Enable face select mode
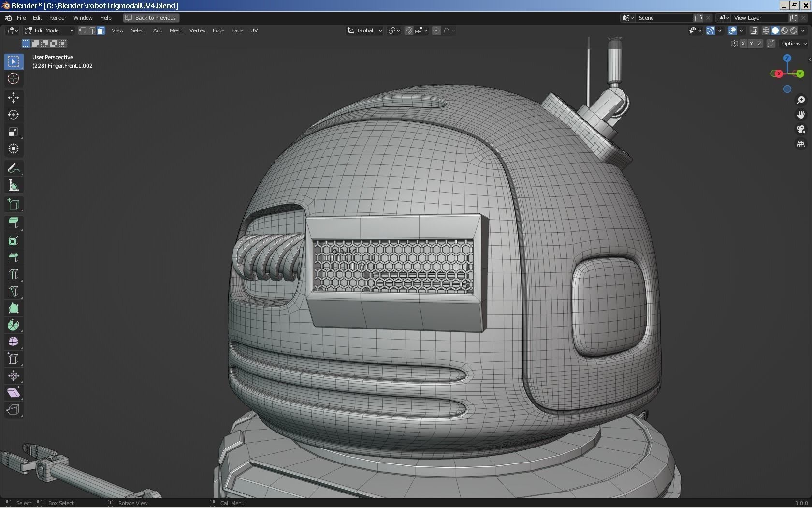 click(x=101, y=30)
